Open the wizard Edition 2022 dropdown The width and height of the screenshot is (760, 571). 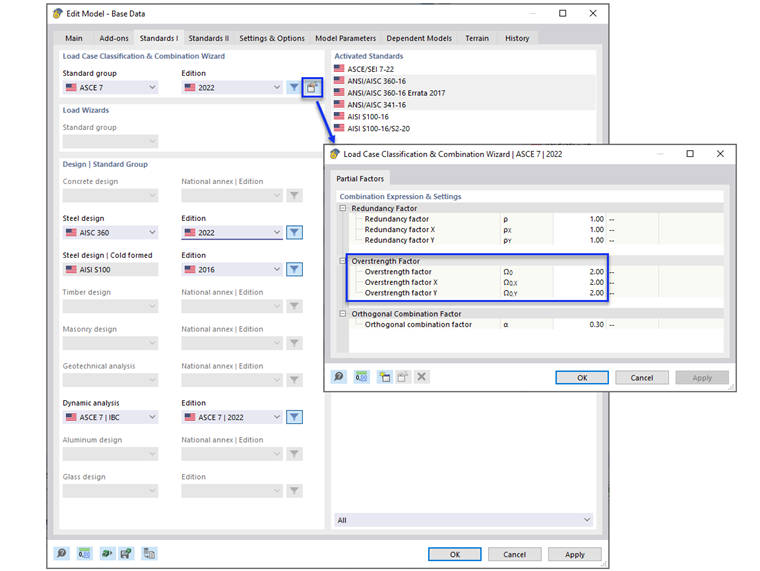[x=232, y=88]
